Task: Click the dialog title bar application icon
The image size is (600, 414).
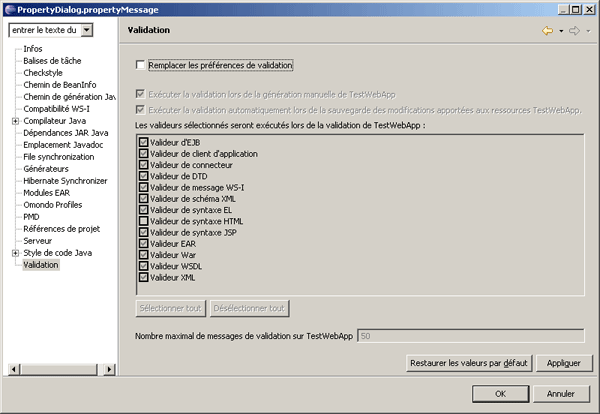Action: (9, 8)
